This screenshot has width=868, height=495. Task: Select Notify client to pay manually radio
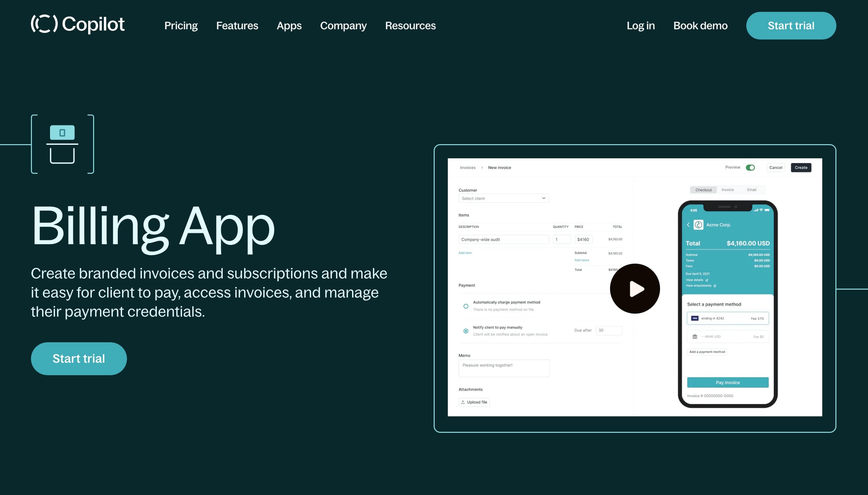tap(466, 329)
